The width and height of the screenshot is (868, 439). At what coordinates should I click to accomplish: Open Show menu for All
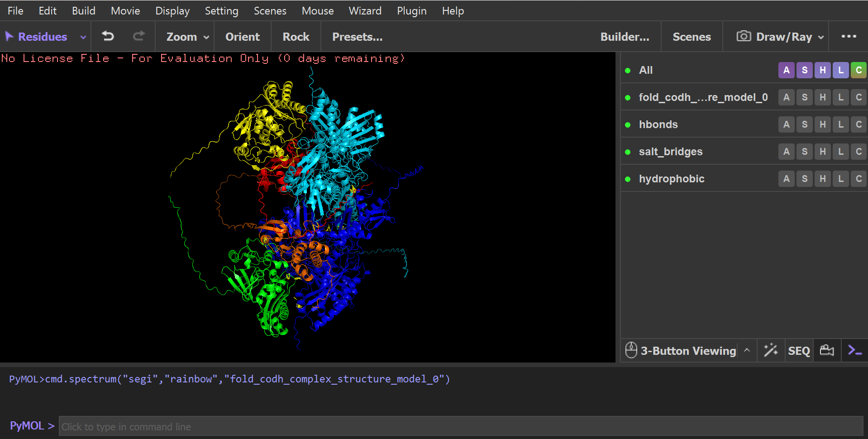point(805,70)
